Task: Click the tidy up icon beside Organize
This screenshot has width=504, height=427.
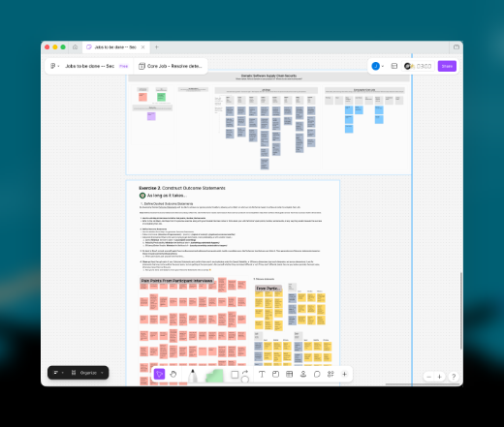Action: (74, 373)
